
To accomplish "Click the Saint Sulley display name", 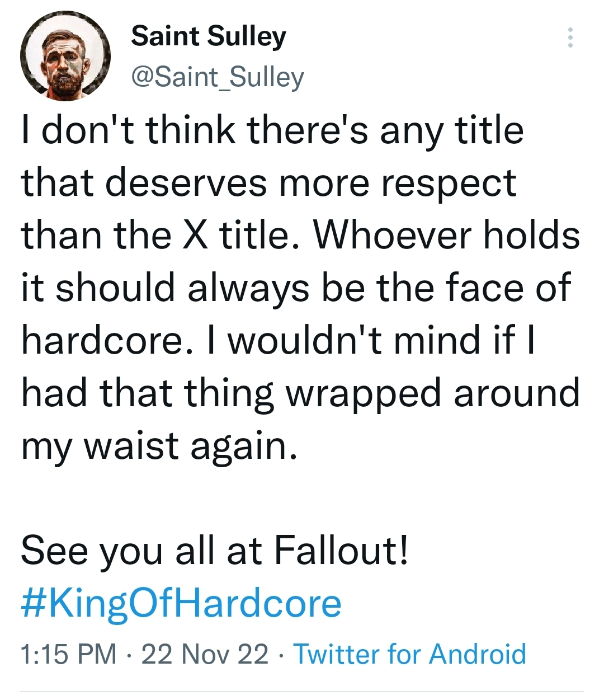I will [x=208, y=36].
